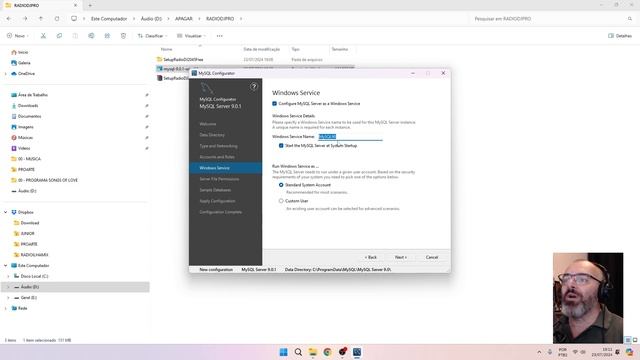This screenshot has width=640, height=360.
Task: Open the three-dots more options menu
Action: [x=220, y=36]
